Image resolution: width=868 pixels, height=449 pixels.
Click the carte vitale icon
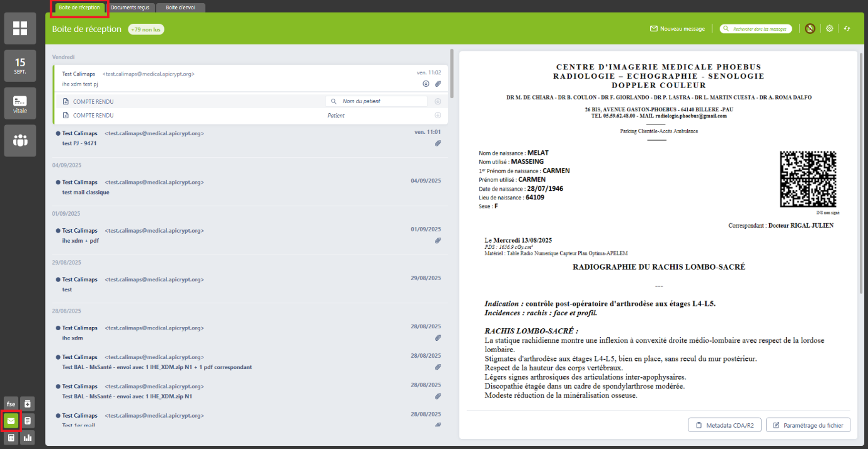pos(20,104)
